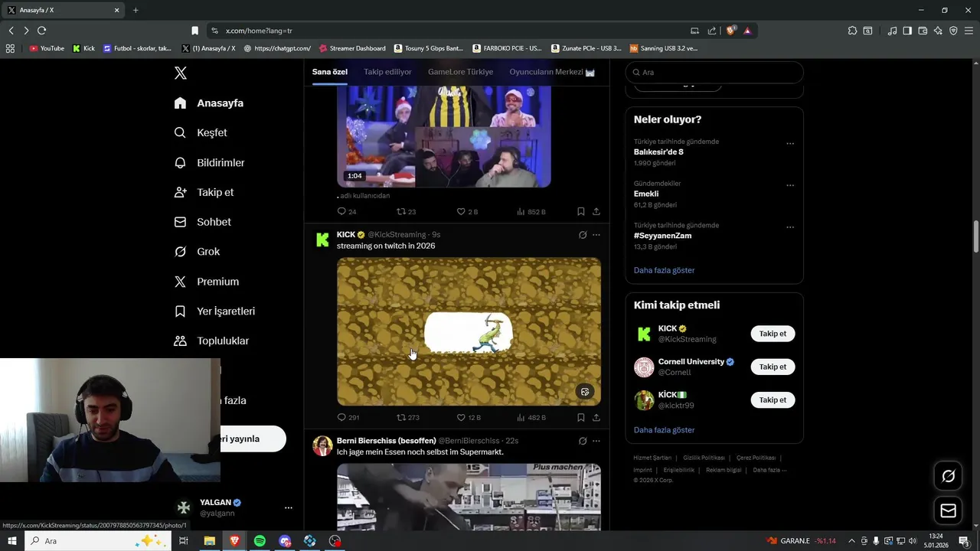Follow Cornell University with Takip et

pyautogui.click(x=773, y=367)
